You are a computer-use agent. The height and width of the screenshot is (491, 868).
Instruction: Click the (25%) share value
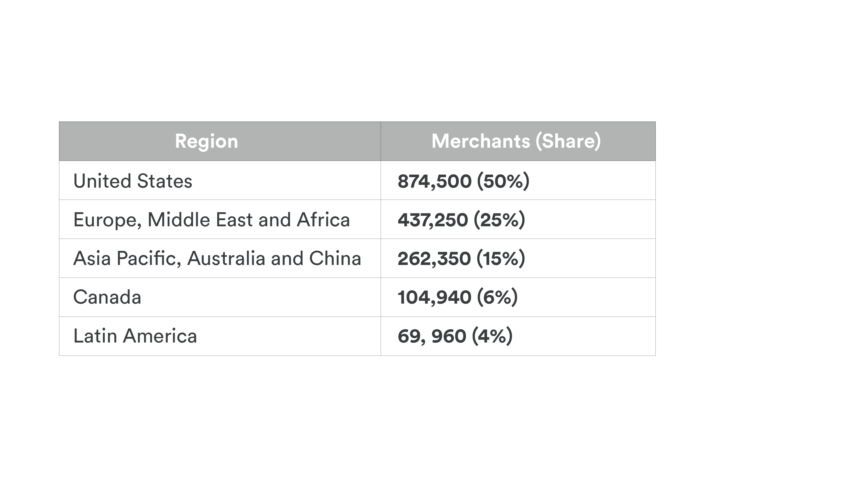tap(499, 220)
